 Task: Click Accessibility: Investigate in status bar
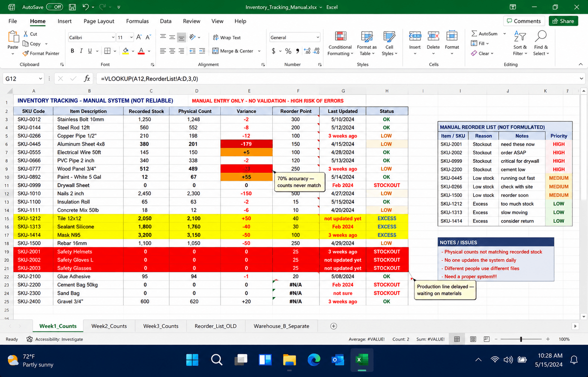coord(55,339)
